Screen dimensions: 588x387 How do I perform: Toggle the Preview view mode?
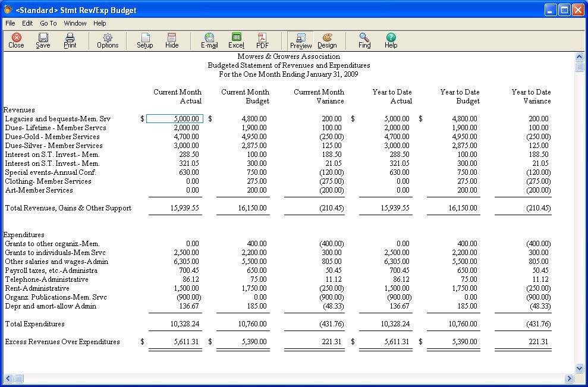301,40
